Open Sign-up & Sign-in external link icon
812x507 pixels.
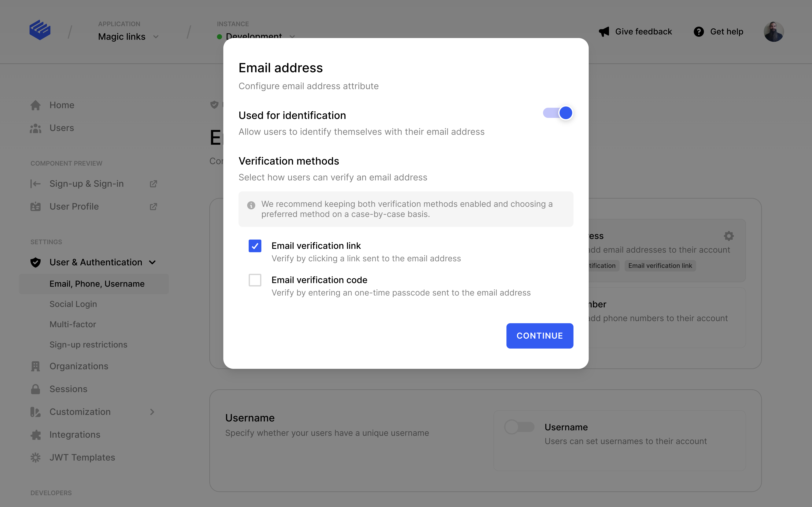[x=153, y=184]
